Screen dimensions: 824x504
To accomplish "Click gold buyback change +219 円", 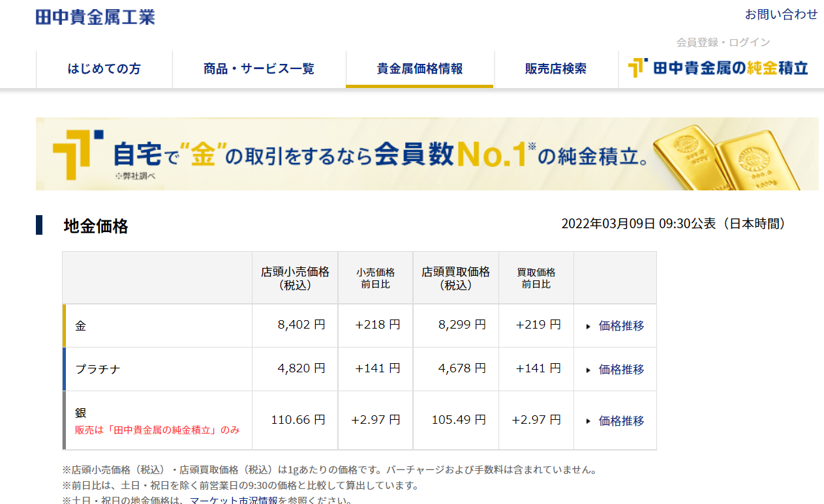I will (538, 325).
